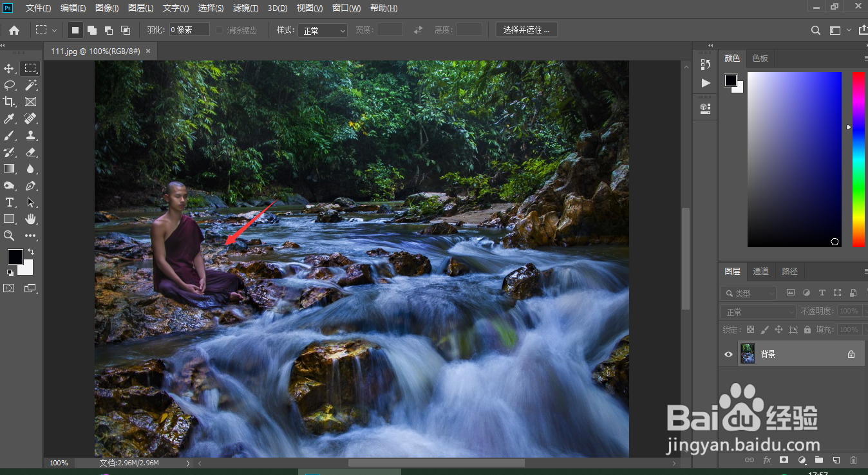Add a layer mask

784,460
